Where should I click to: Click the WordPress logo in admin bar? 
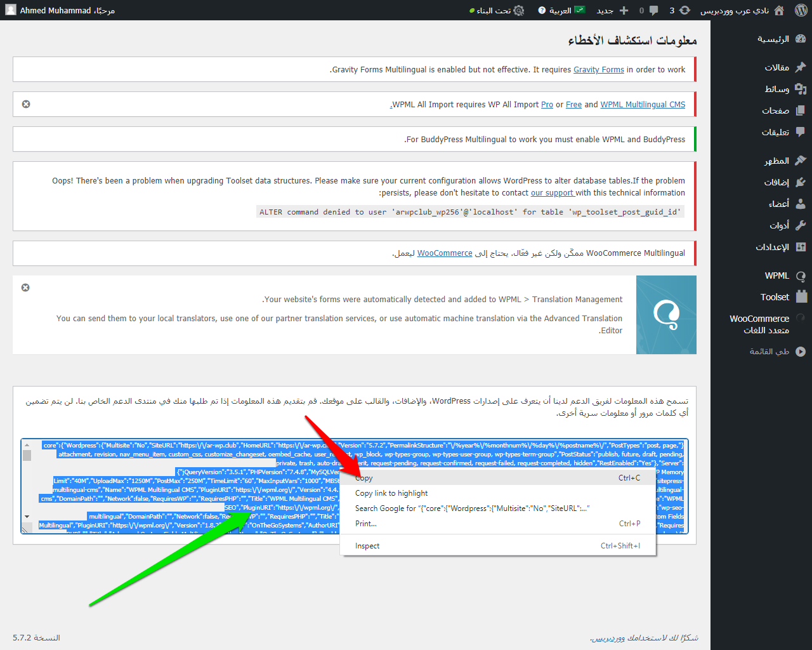pyautogui.click(x=801, y=10)
